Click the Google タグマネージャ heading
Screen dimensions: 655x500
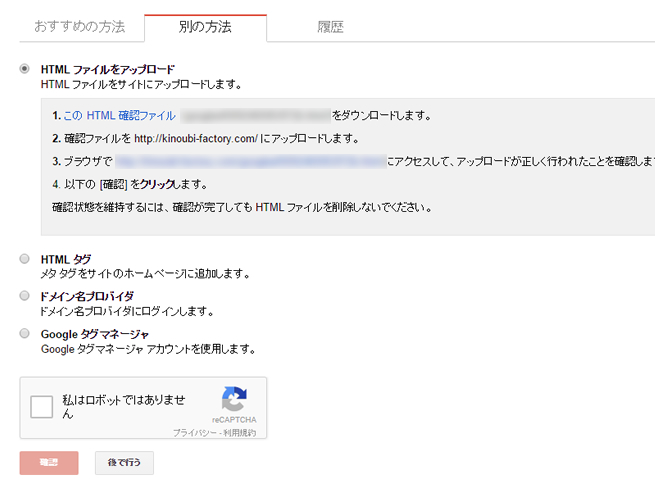pos(95,334)
